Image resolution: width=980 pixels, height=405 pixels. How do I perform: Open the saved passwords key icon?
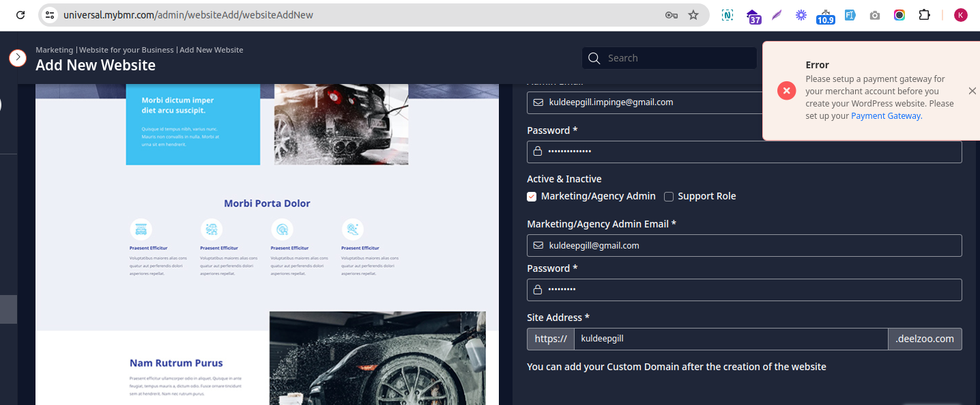coord(671,15)
